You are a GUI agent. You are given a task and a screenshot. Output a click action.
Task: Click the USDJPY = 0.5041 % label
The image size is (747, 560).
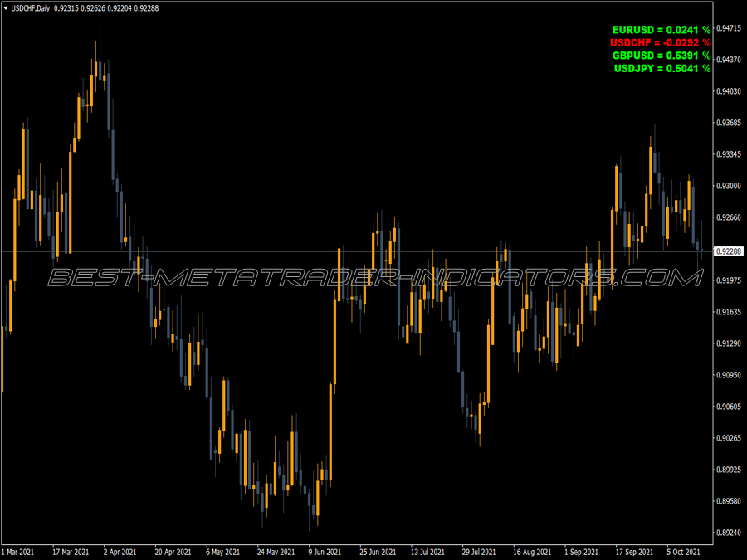[x=662, y=68]
